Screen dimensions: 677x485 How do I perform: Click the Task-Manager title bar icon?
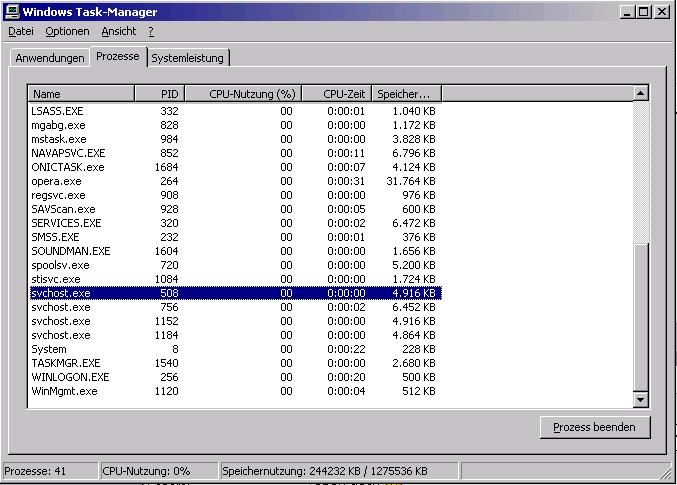point(12,11)
